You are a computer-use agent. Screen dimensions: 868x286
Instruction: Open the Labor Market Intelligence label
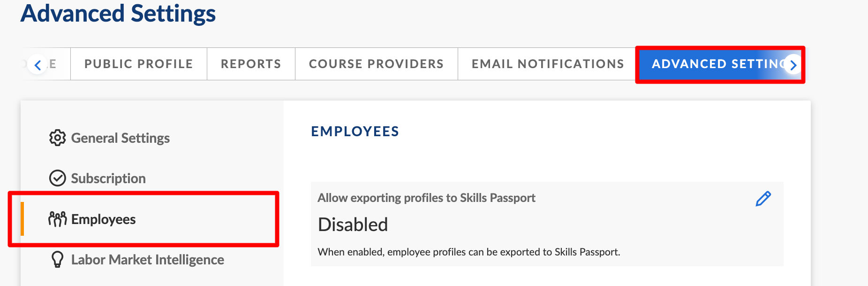(148, 260)
